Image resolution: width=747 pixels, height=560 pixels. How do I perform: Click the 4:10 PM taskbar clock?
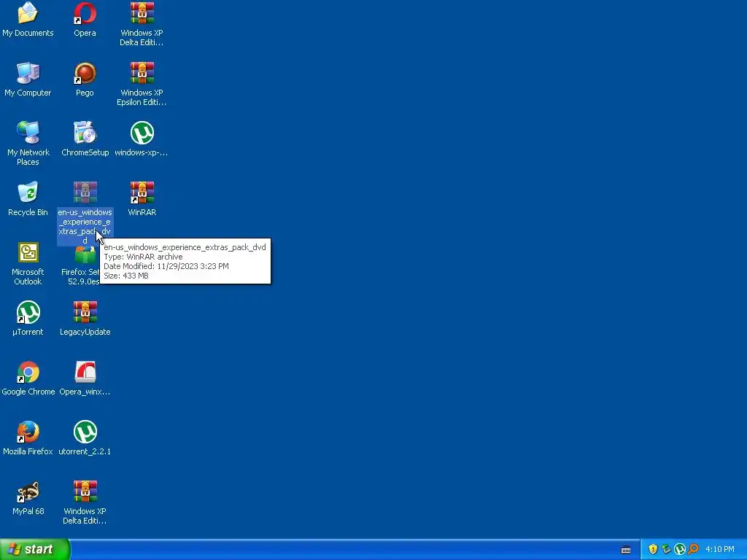[x=719, y=550]
